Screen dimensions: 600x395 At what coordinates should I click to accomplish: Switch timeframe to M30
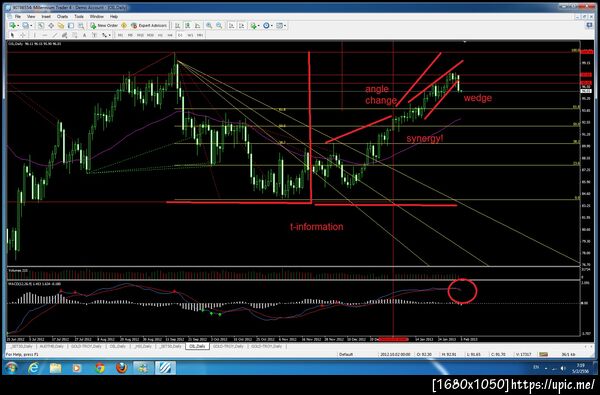coord(150,35)
